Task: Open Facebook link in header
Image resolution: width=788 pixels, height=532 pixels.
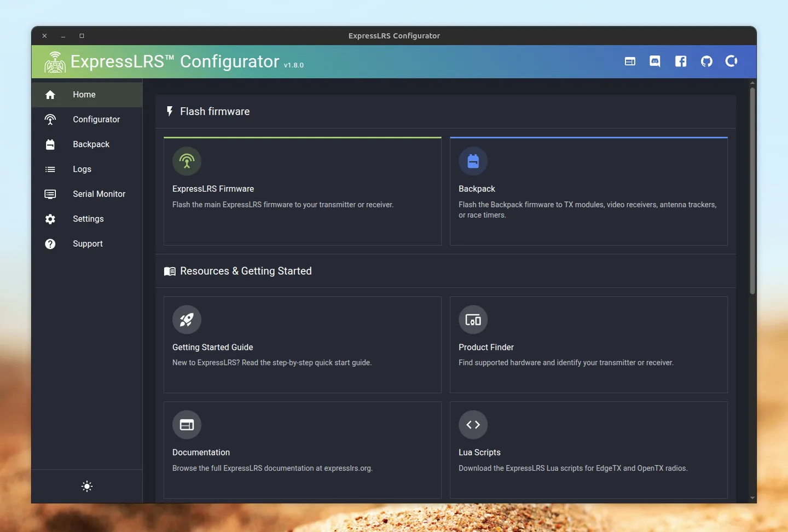Action: tap(681, 61)
